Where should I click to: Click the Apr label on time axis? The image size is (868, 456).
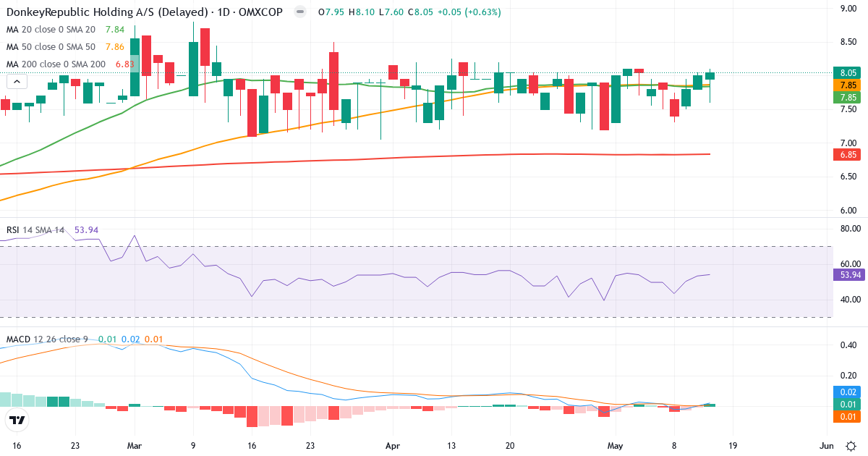[393, 446]
